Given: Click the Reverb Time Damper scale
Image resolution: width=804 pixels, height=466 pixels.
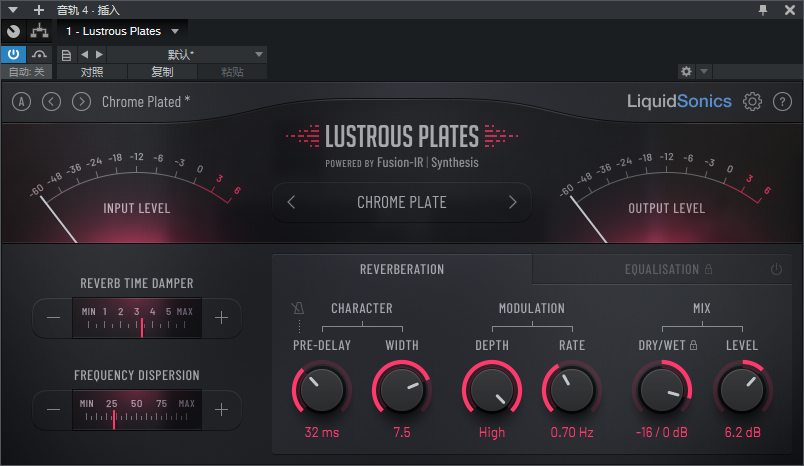Looking at the screenshot, I should coord(137,318).
